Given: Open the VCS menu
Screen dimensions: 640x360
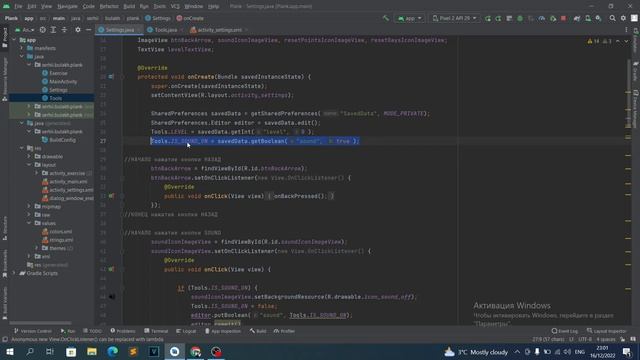Looking at the screenshot, I should point(175,6).
